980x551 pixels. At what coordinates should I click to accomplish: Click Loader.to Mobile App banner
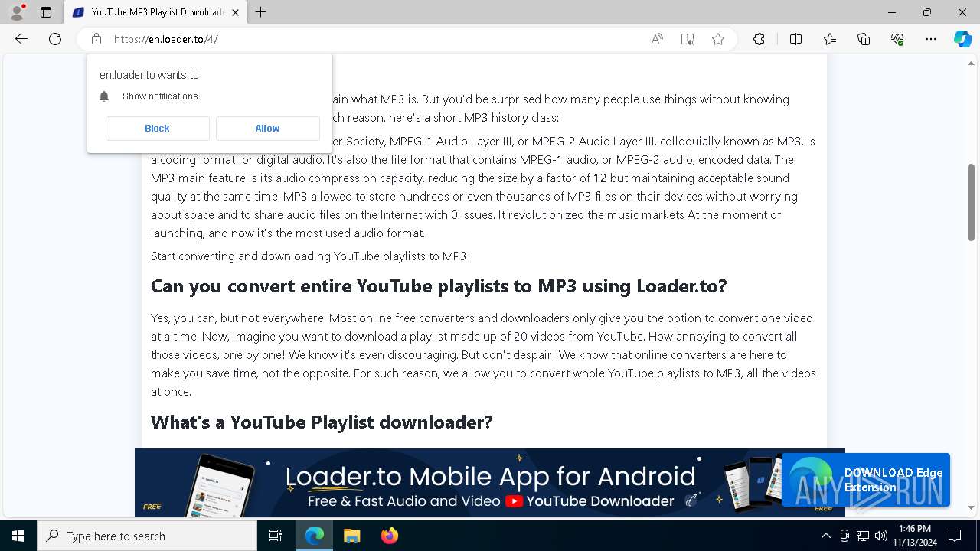(x=490, y=483)
